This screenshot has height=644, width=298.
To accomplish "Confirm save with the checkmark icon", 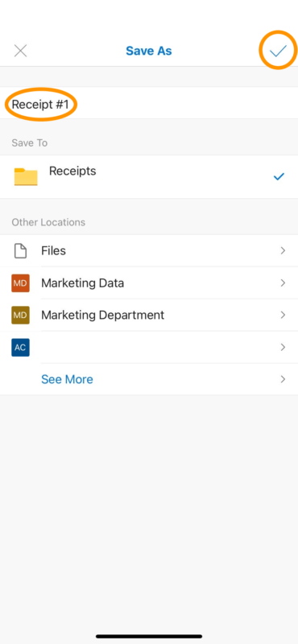I will pos(278,51).
